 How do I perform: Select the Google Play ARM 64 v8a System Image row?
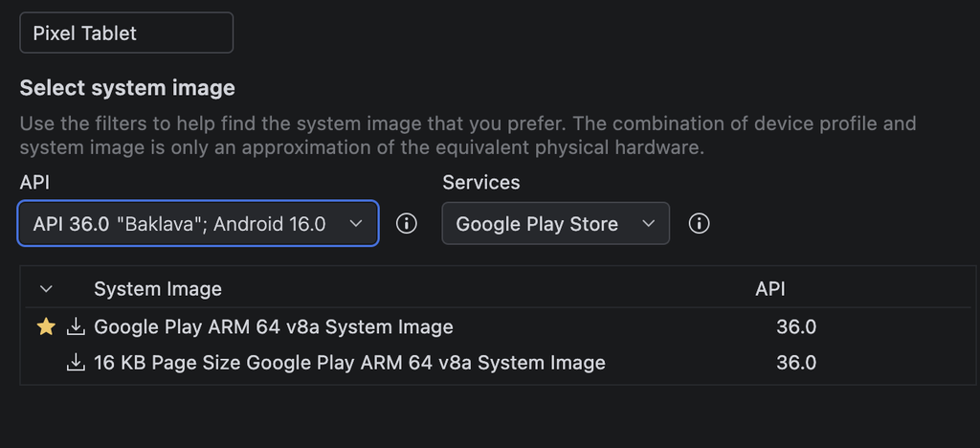tap(498, 326)
